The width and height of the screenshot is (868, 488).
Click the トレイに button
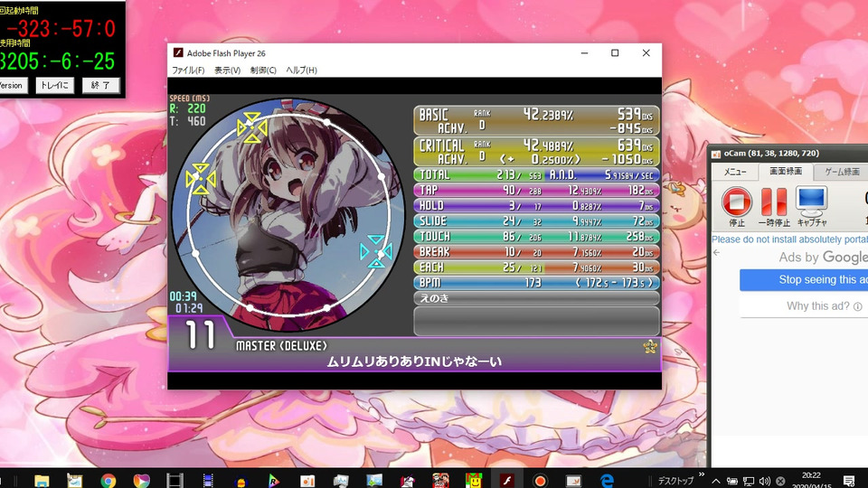click(55, 85)
